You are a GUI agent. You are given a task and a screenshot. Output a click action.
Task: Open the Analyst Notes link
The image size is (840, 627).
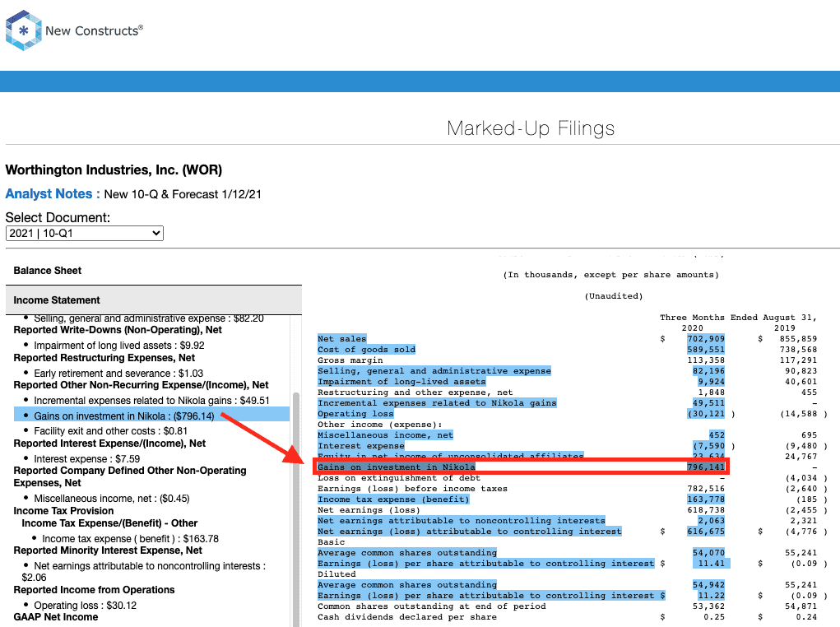coord(53,194)
